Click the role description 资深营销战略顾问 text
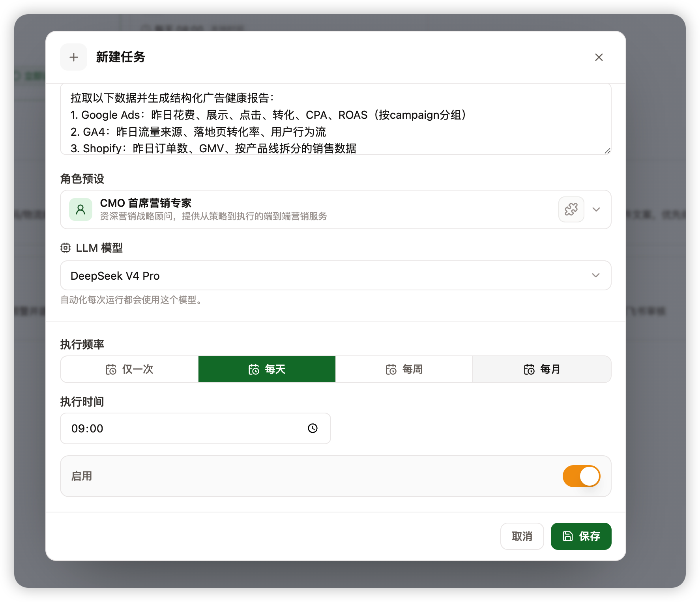Image resolution: width=700 pixels, height=602 pixels. 213,216
